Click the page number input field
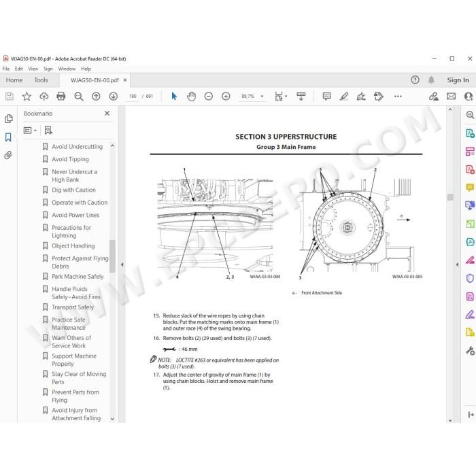This screenshot has width=476, height=476. pyautogui.click(x=133, y=97)
